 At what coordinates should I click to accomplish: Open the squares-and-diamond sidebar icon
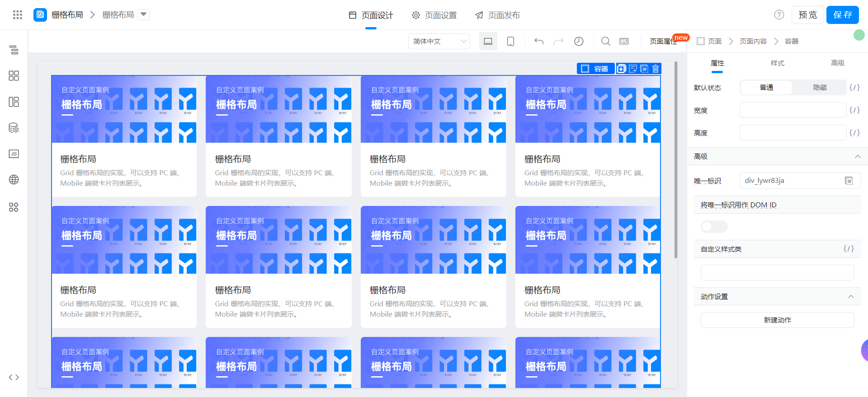tap(14, 207)
